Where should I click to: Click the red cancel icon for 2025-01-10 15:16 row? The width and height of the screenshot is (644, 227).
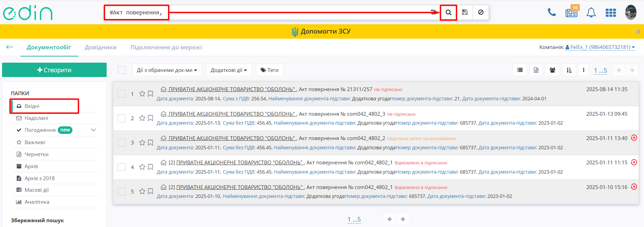(x=634, y=187)
